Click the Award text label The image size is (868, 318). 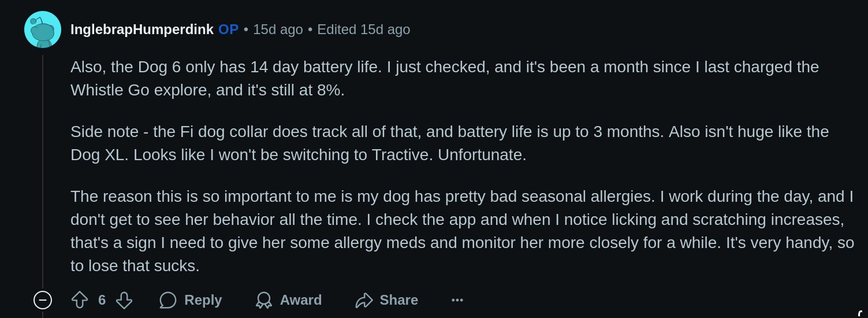(301, 300)
